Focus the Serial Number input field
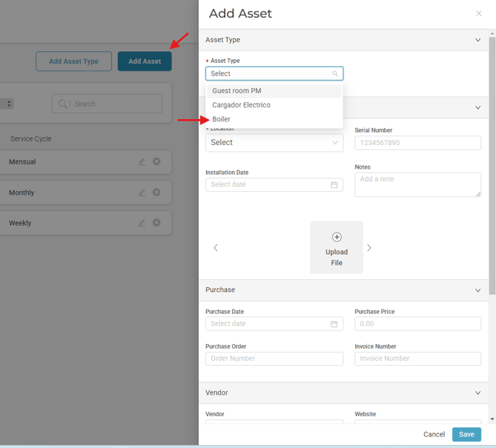 (x=418, y=143)
